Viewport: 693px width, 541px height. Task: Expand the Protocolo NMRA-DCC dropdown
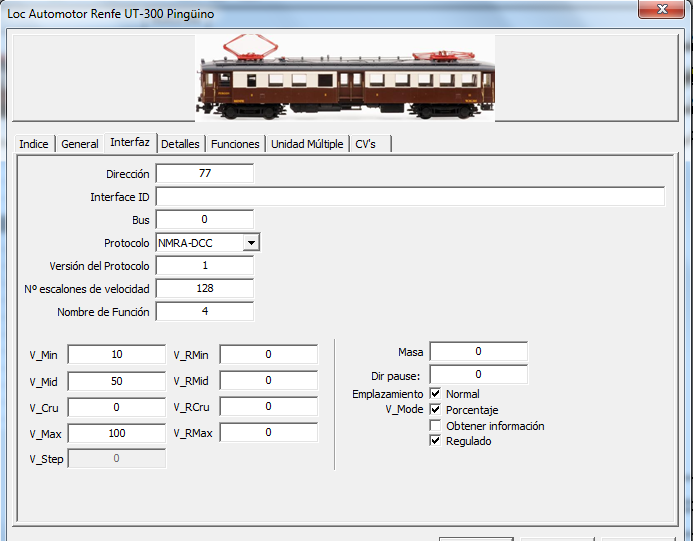[251, 243]
